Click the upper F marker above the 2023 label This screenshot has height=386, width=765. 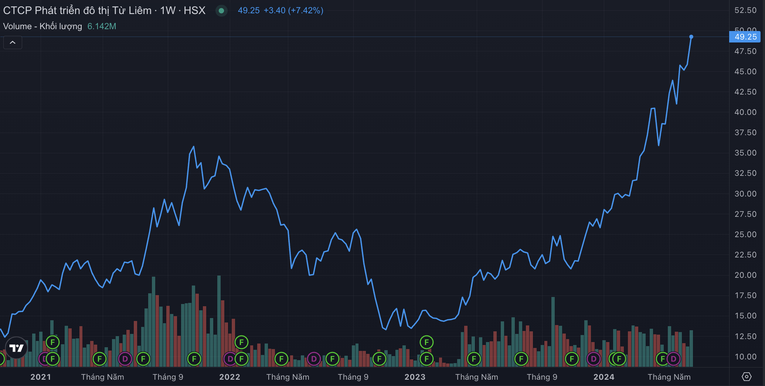pos(426,342)
